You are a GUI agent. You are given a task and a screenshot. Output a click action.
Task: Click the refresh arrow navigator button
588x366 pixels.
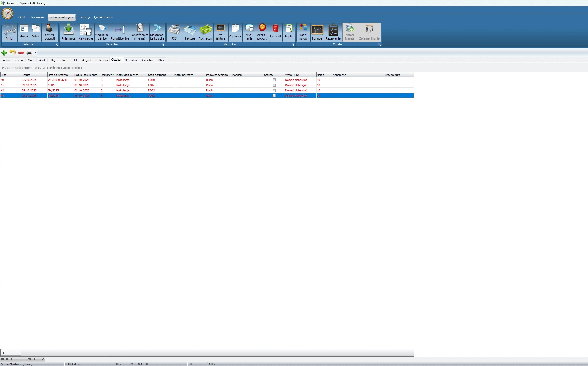pos(29,359)
